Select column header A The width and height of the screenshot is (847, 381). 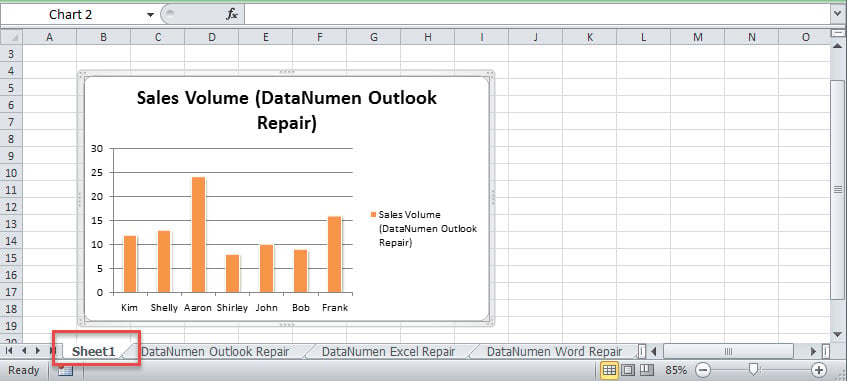49,37
